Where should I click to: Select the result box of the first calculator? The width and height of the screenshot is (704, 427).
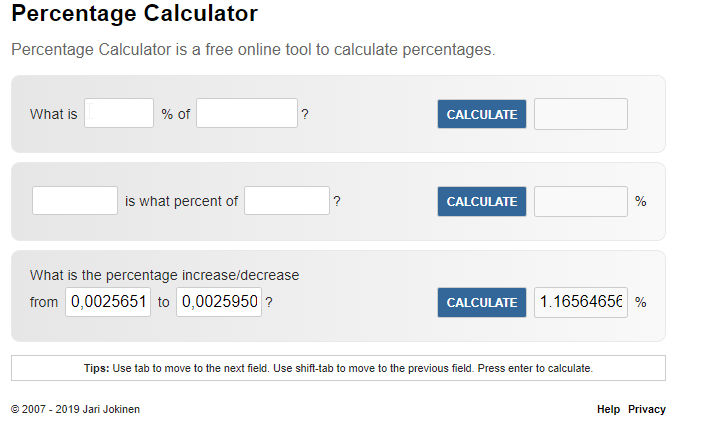click(580, 114)
